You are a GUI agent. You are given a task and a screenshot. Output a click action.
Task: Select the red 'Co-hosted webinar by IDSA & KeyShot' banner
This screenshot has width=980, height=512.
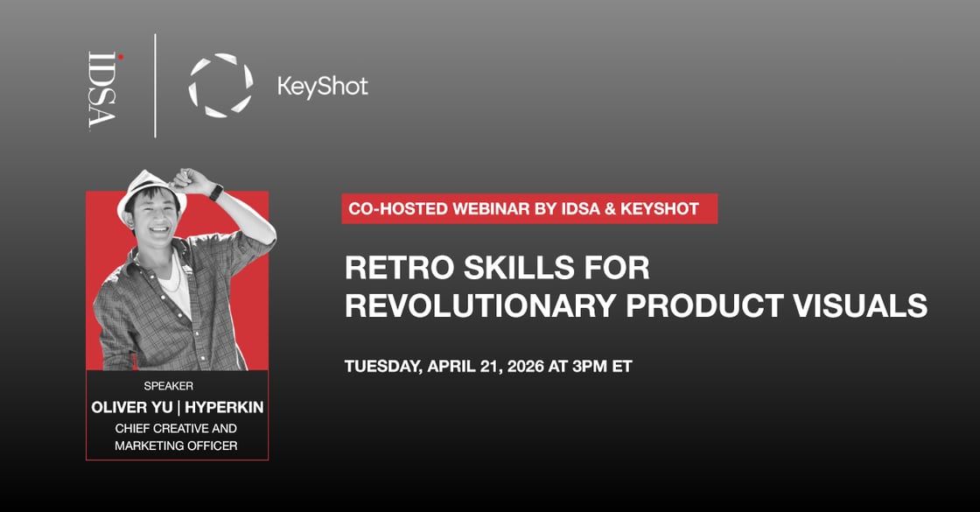pyautogui.click(x=529, y=209)
